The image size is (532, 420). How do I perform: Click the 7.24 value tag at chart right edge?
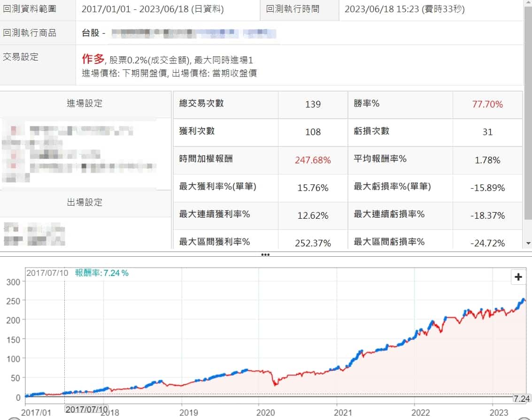pyautogui.click(x=522, y=398)
